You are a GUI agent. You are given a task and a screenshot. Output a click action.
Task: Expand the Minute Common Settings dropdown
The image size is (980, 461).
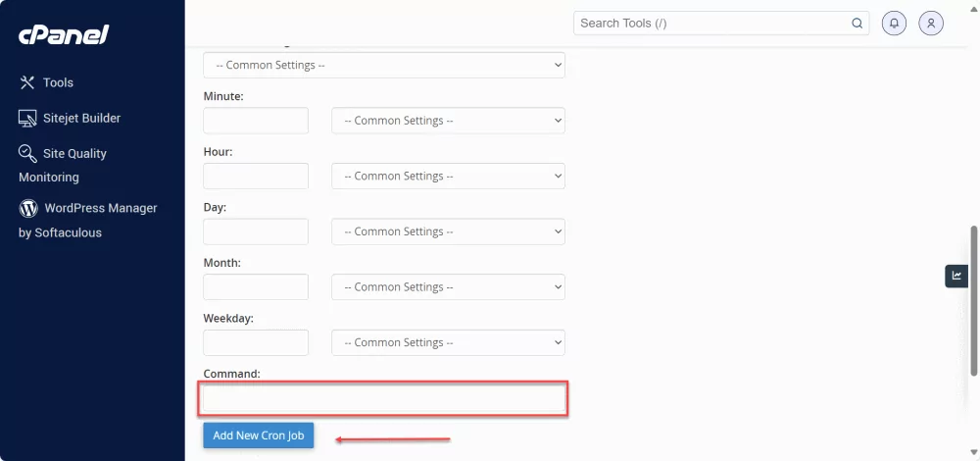pyautogui.click(x=448, y=121)
